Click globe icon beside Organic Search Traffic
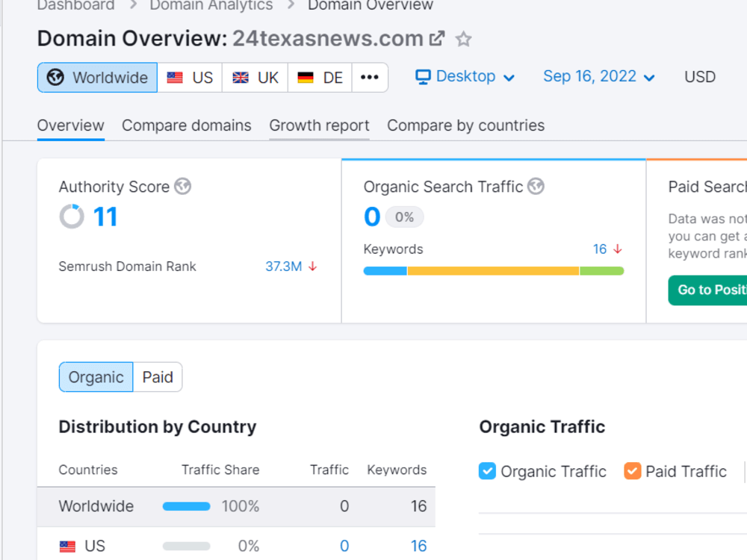 536,186
